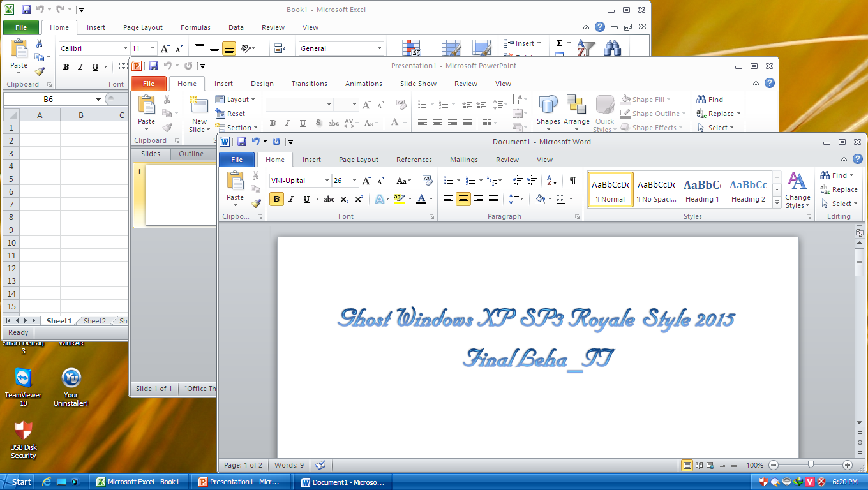Viewport: 868px width, 490px height.
Task: Open the General number format dropdown in Excel
Action: [379, 48]
